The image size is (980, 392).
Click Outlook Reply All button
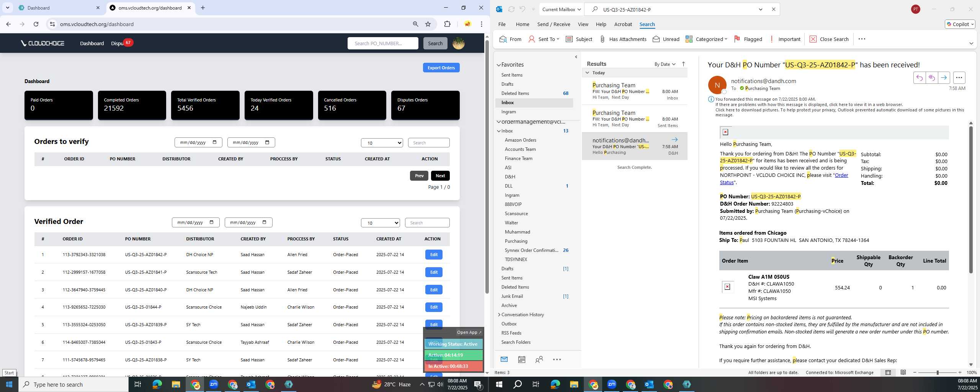(x=931, y=78)
